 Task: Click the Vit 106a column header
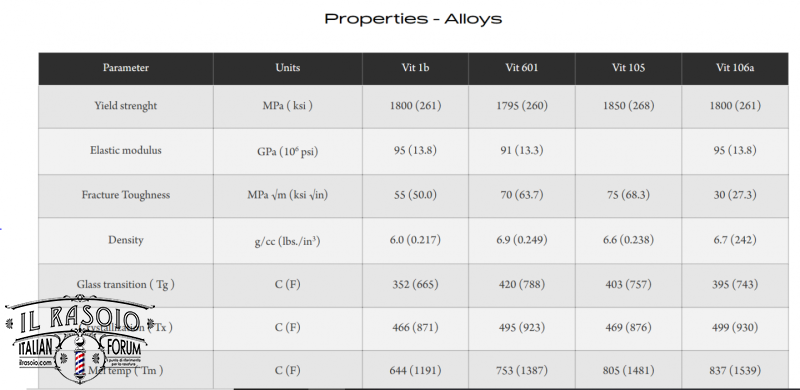tap(735, 68)
